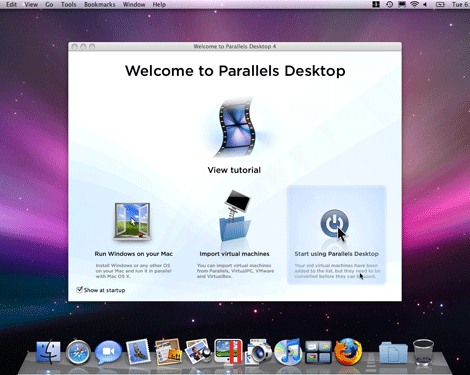
Task: Click the window title Welcome to Parallels Desktop 4
Action: click(235, 46)
